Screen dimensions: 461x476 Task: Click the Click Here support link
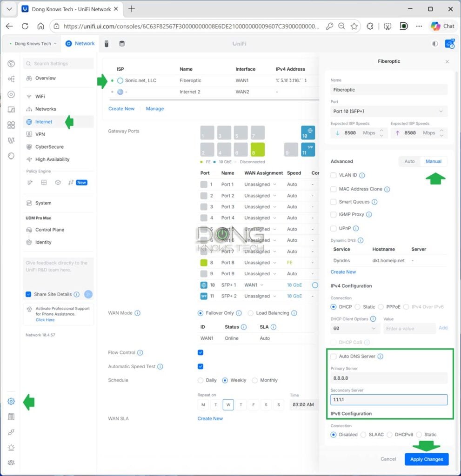(45, 320)
